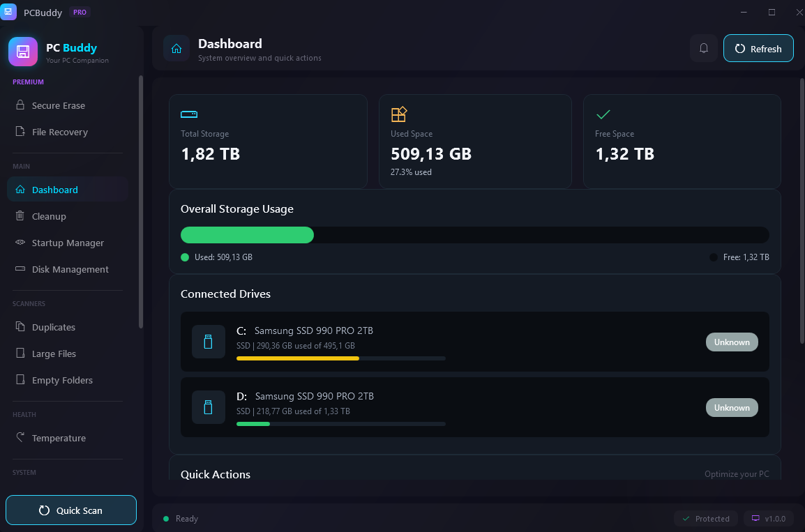Click the Refresh button

pyautogui.click(x=758, y=48)
